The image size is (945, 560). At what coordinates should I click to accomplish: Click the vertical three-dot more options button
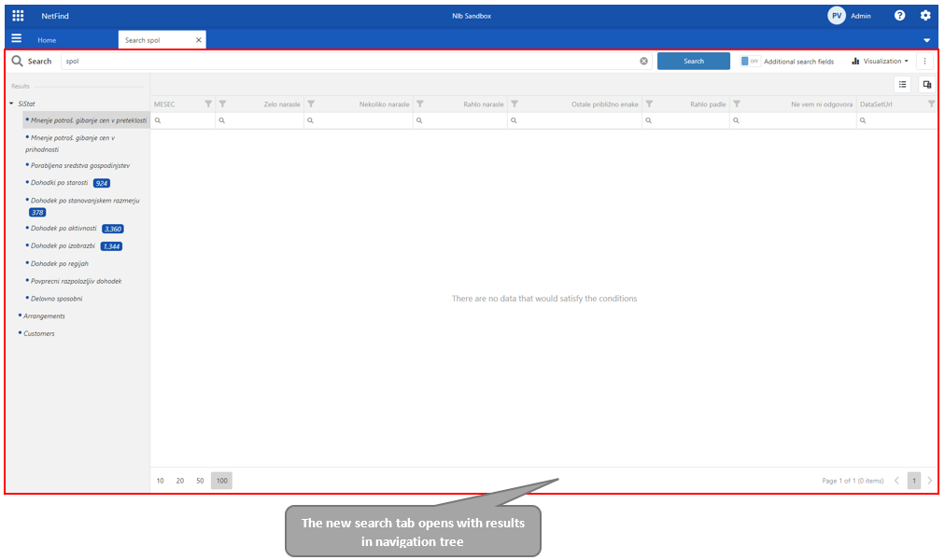924,62
